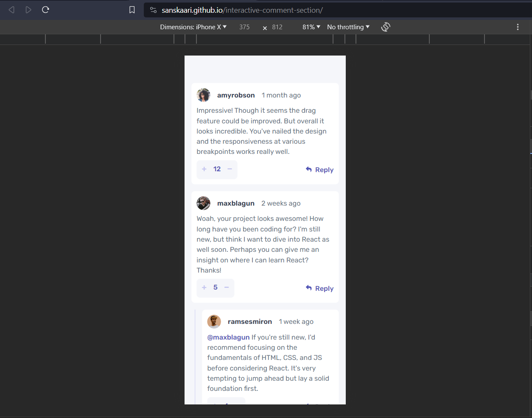
Task: Click ramsesmiron's reply text about fundamentals
Action: (x=268, y=363)
